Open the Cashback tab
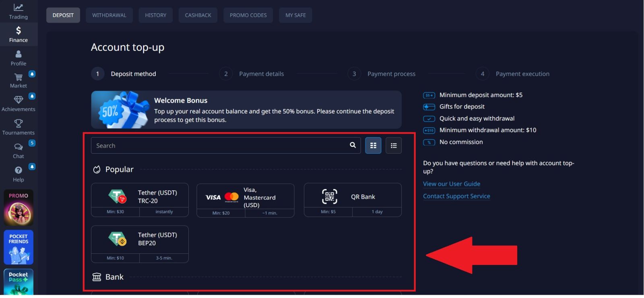This screenshot has height=298, width=644. point(198,15)
